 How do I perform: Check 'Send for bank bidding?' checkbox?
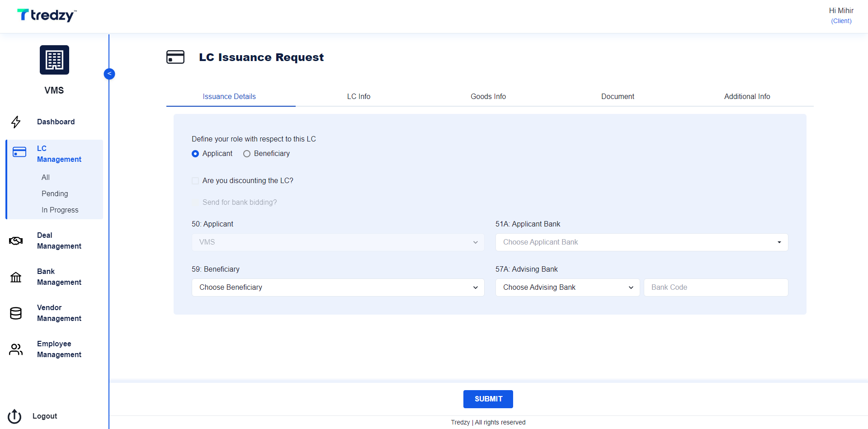[x=195, y=203]
